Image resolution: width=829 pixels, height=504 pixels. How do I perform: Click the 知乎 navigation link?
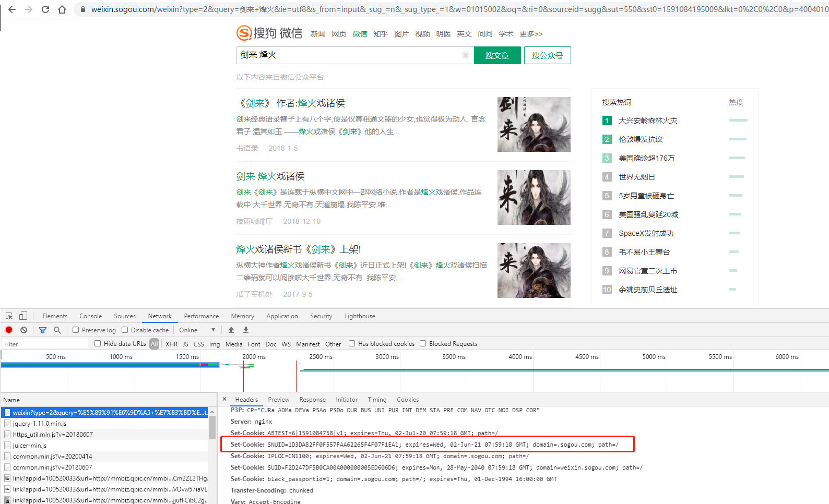(381, 34)
